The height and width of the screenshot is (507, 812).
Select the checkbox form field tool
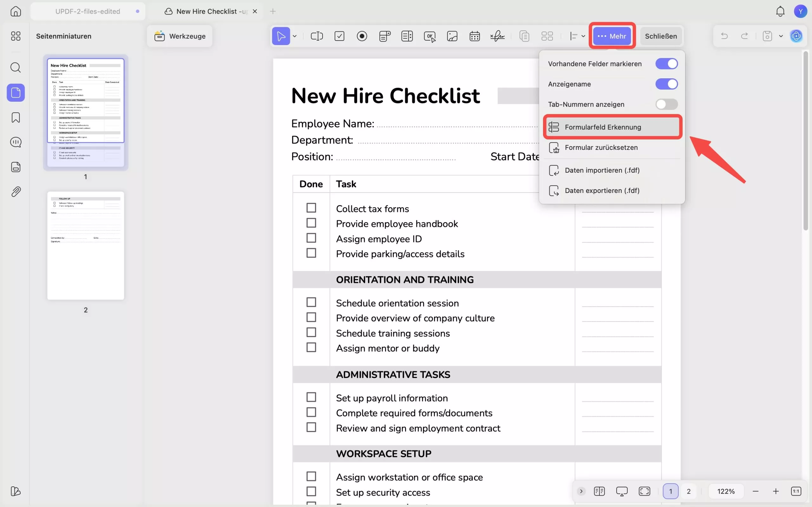pyautogui.click(x=339, y=36)
